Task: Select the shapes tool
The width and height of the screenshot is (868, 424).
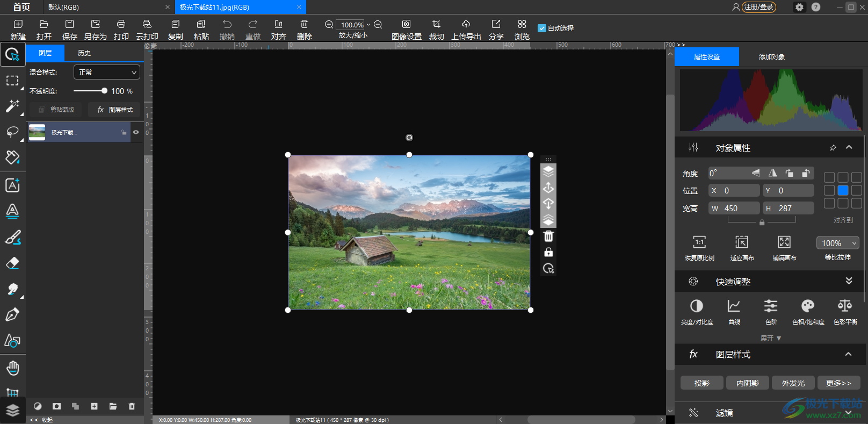Action: [12, 341]
